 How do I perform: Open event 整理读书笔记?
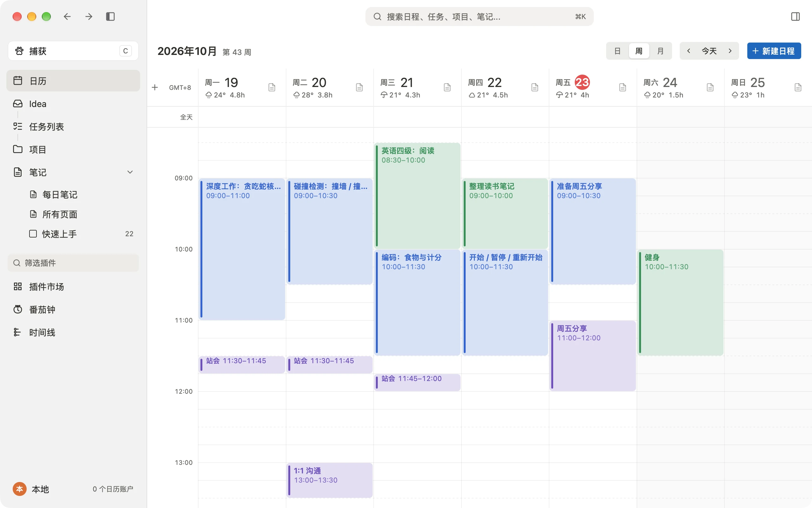505,213
